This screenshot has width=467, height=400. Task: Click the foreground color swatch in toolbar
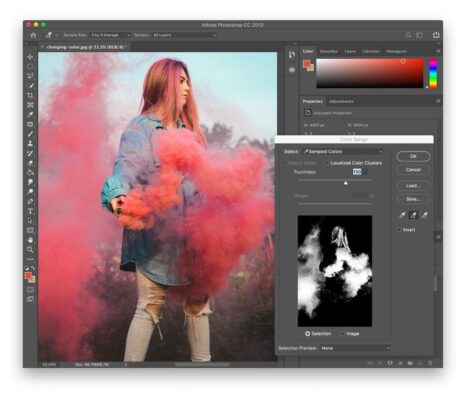coord(28,276)
